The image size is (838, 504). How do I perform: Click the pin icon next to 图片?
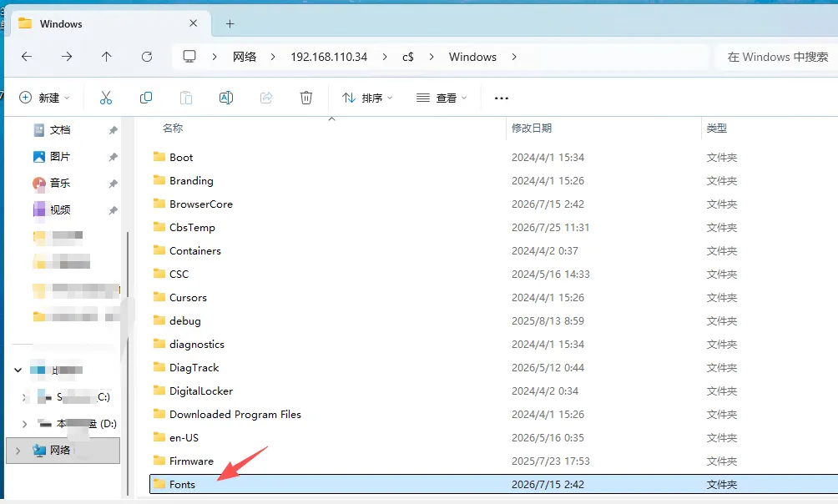click(x=113, y=157)
